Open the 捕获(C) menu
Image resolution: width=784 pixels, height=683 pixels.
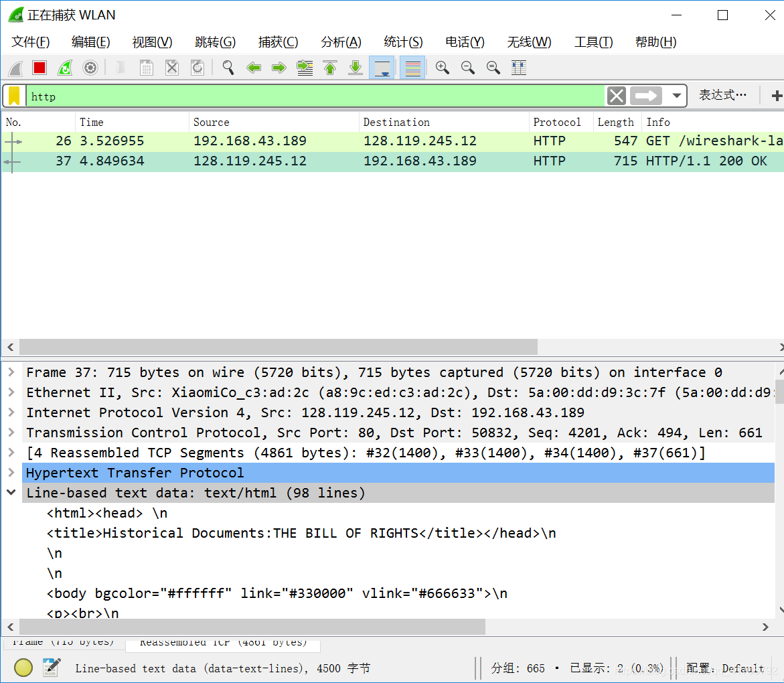278,42
